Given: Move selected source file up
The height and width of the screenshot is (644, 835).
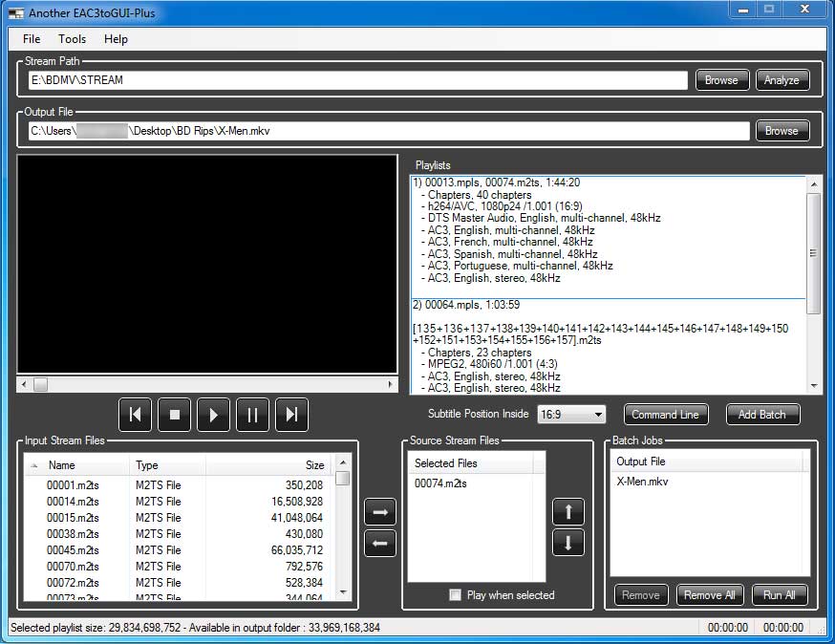Looking at the screenshot, I should (568, 512).
